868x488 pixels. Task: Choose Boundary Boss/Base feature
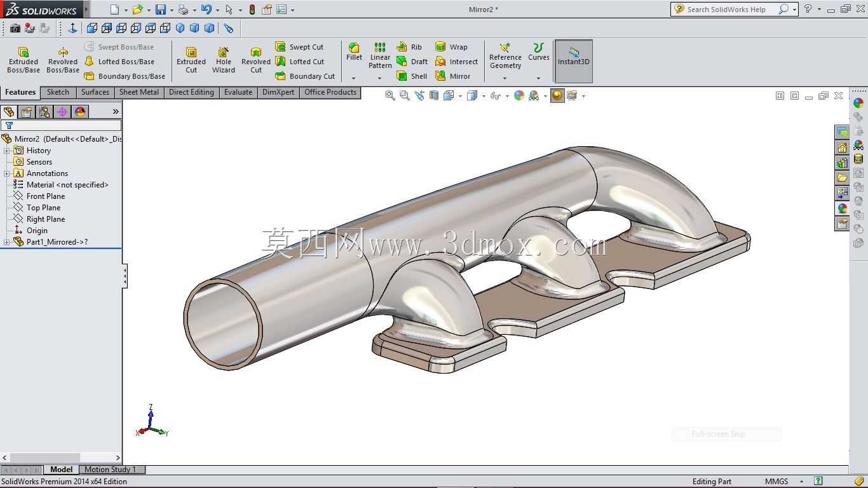[x=125, y=76]
